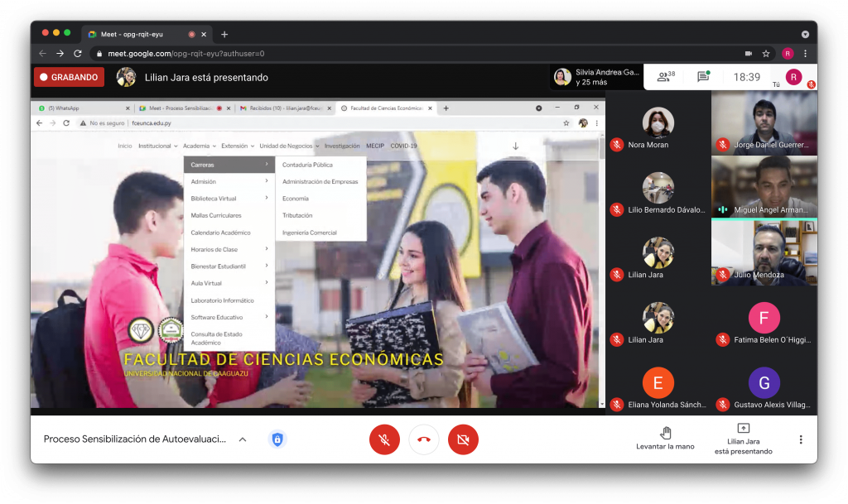Screen dimensions: 848x504
Task: Click the address bar showing meet.google.com URL
Action: point(414,54)
